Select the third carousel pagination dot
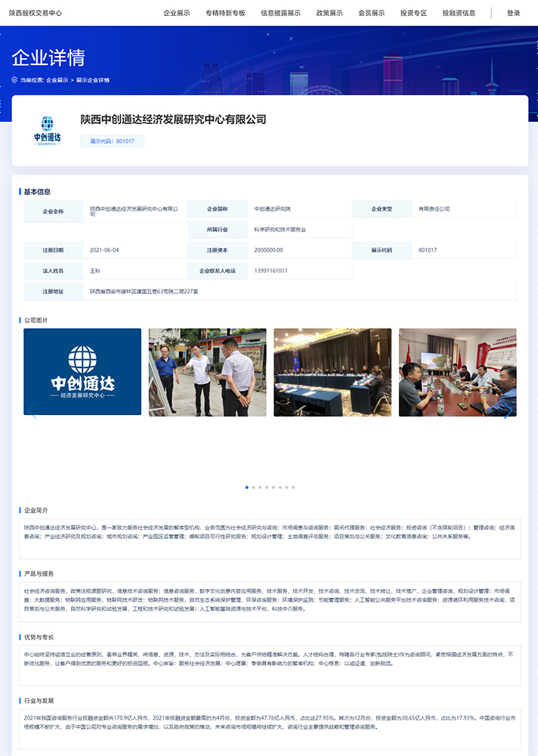This screenshot has height=756, width=538. pos(261,488)
